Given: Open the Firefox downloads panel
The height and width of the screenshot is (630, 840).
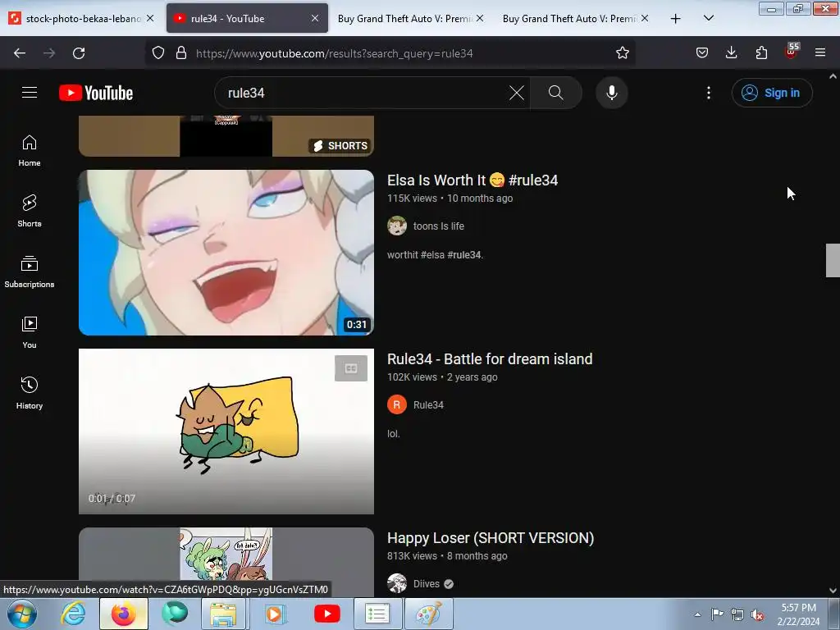Looking at the screenshot, I should pos(731,53).
